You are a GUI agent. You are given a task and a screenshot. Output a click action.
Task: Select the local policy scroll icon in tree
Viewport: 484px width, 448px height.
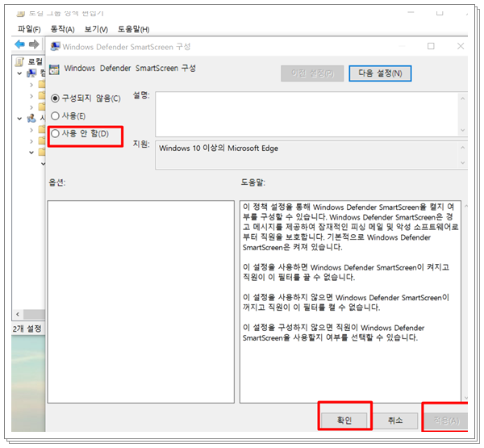(x=19, y=62)
